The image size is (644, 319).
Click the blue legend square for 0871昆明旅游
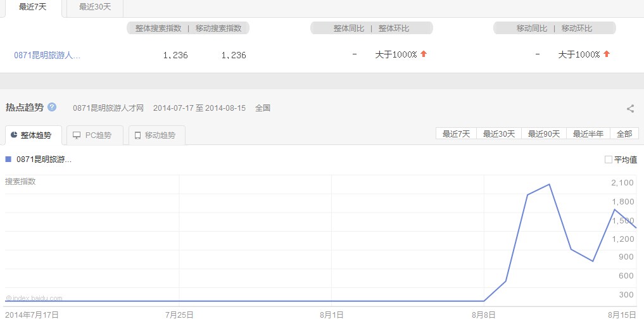point(8,159)
